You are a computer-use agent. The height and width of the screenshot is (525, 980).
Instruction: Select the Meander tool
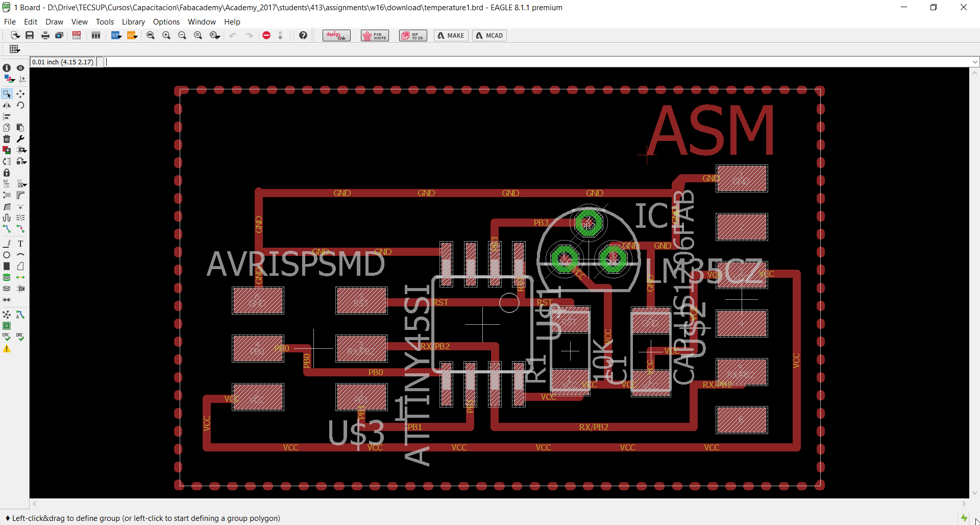click(x=7, y=218)
